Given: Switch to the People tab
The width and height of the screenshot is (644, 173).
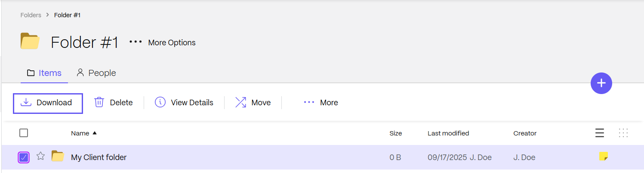Looking at the screenshot, I should pyautogui.click(x=96, y=73).
